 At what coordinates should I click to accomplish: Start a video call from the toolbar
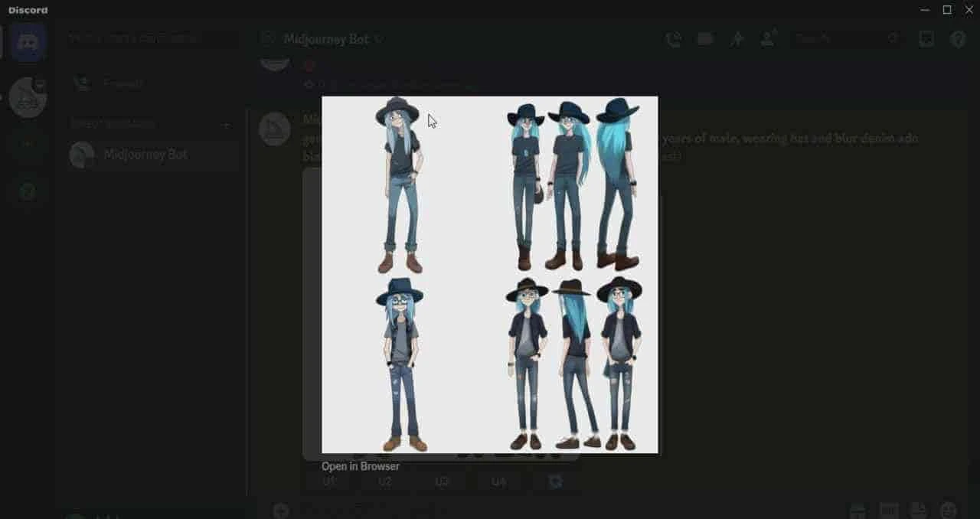(704, 38)
